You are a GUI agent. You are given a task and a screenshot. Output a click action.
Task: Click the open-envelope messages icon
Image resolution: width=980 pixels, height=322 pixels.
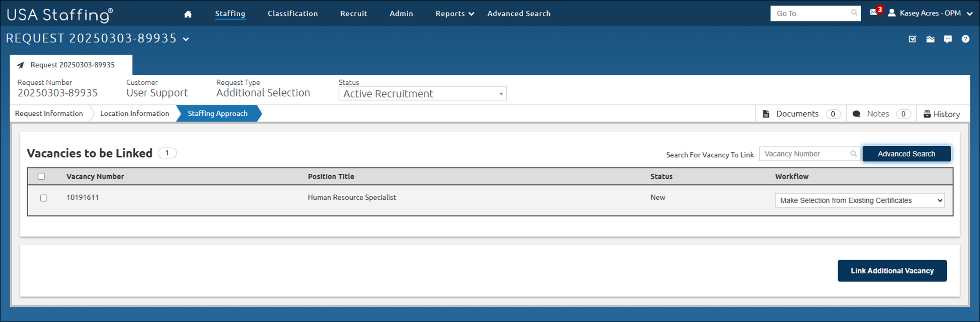coord(930,39)
